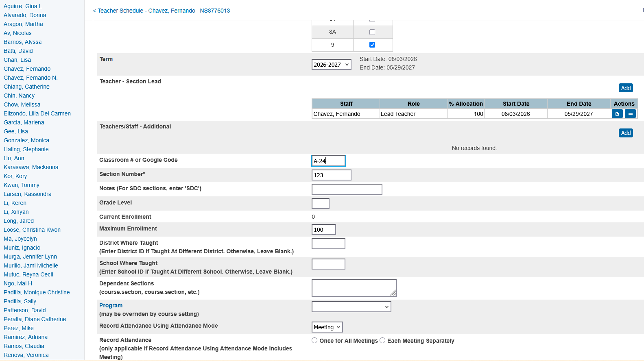Image resolution: width=644 pixels, height=361 pixels.
Task: Select Once for All Meetings radio option
Action: 314,341
